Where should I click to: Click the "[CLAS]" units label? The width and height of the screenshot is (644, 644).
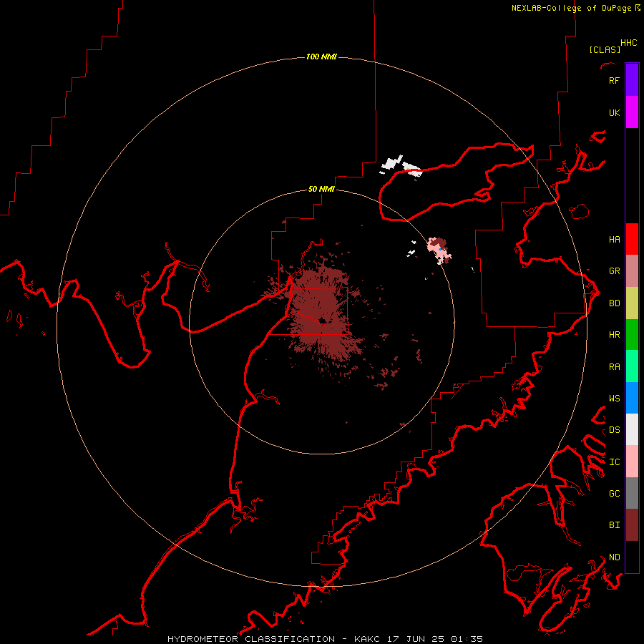point(605,49)
